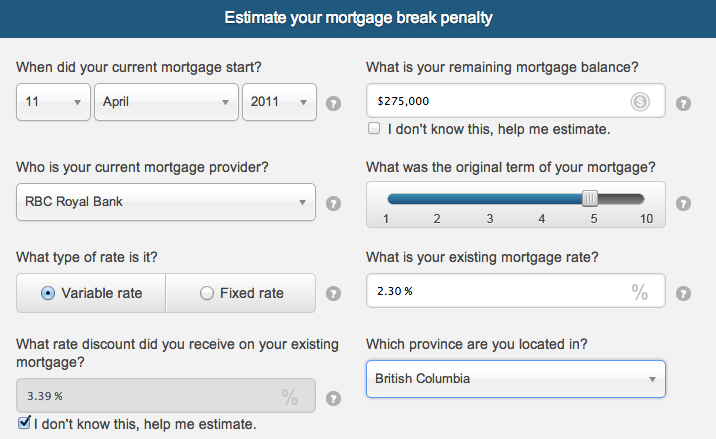Viewport: 716px width, 439px height.
Task: Click help icon next to rate discount field
Action: point(333,398)
